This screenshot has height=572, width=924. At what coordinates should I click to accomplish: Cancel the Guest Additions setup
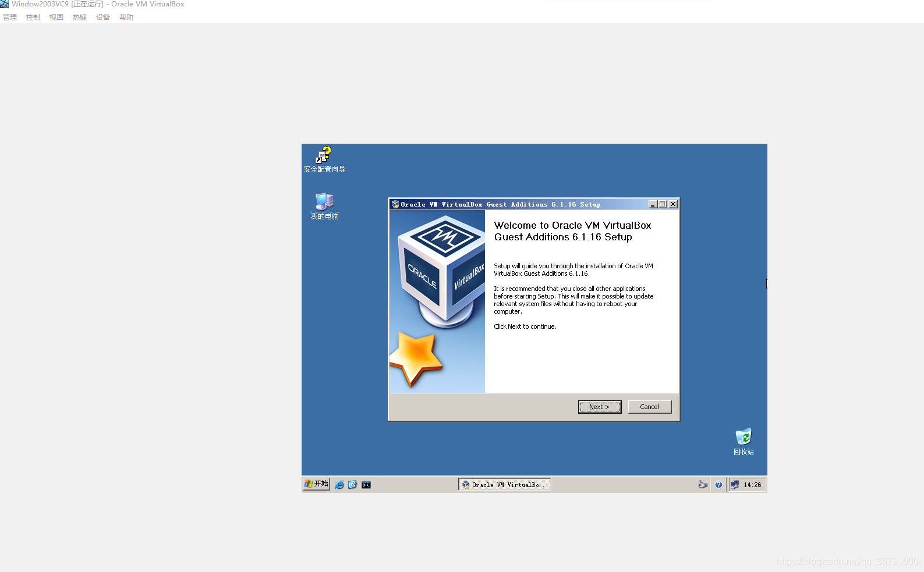649,407
